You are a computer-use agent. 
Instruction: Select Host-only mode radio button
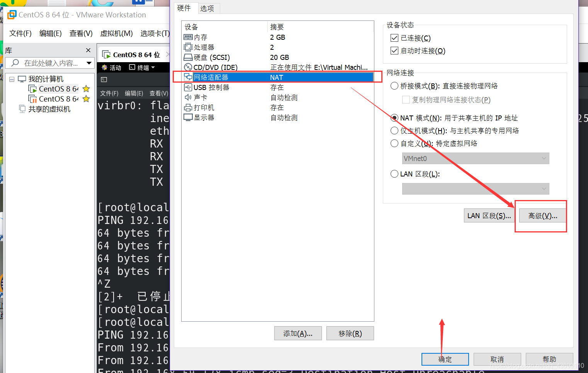[394, 131]
